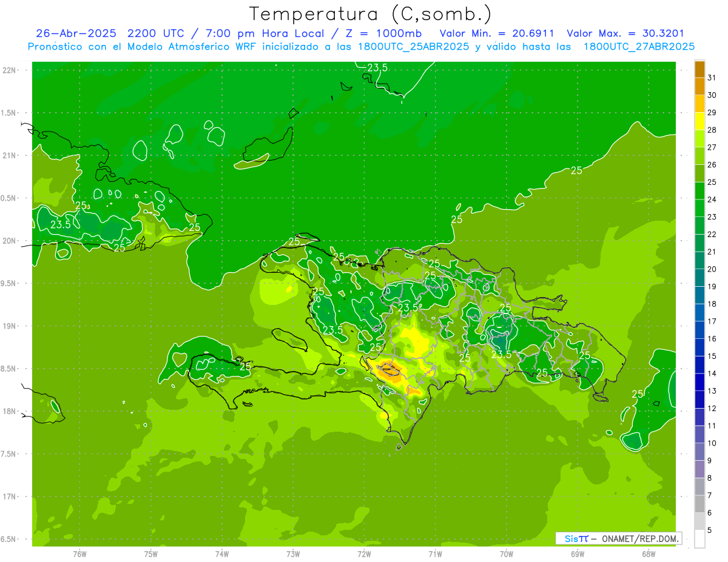Image resolution: width=728 pixels, height=562 pixels.
Task: Select the yellow colorbar segment between 28 and 29
Action: tap(699, 121)
